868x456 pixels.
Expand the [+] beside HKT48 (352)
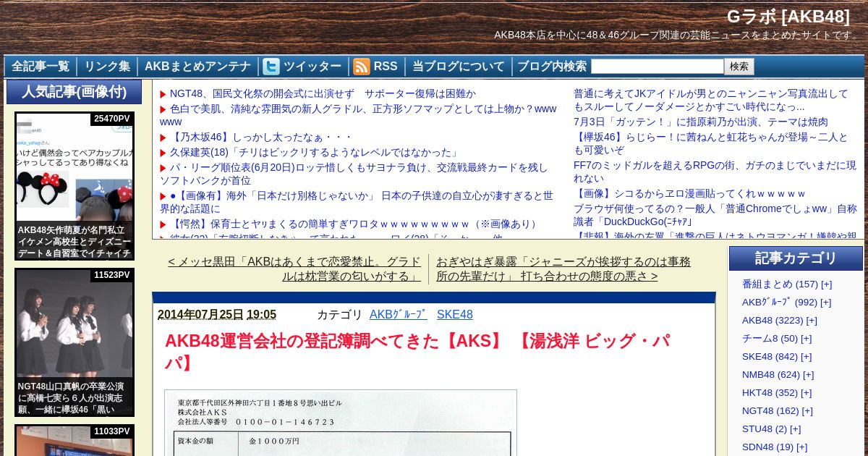(x=806, y=392)
